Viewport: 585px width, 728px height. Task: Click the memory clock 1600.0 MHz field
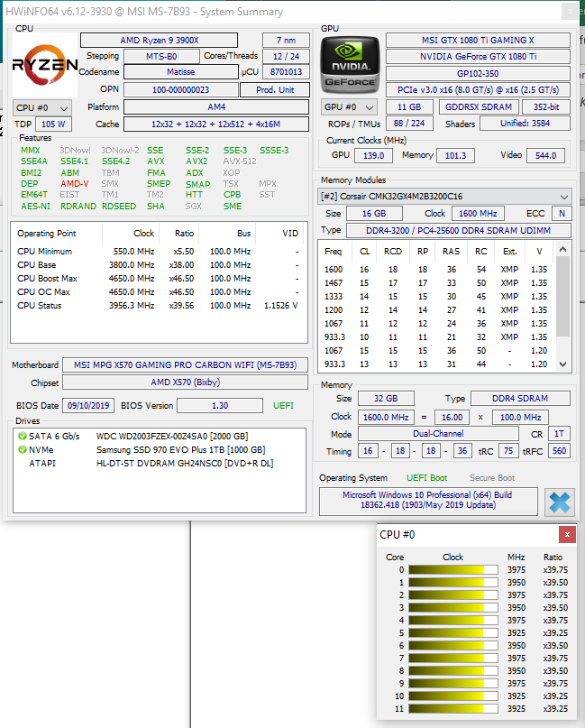386,417
